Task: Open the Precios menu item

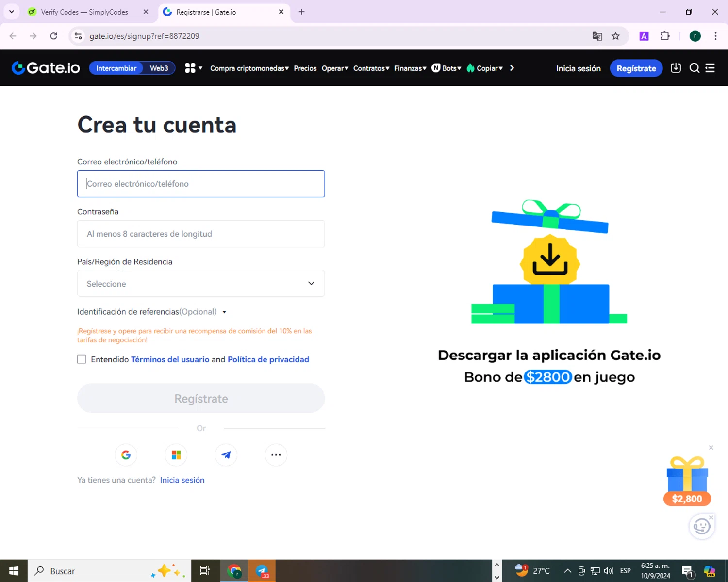Action: pos(305,68)
